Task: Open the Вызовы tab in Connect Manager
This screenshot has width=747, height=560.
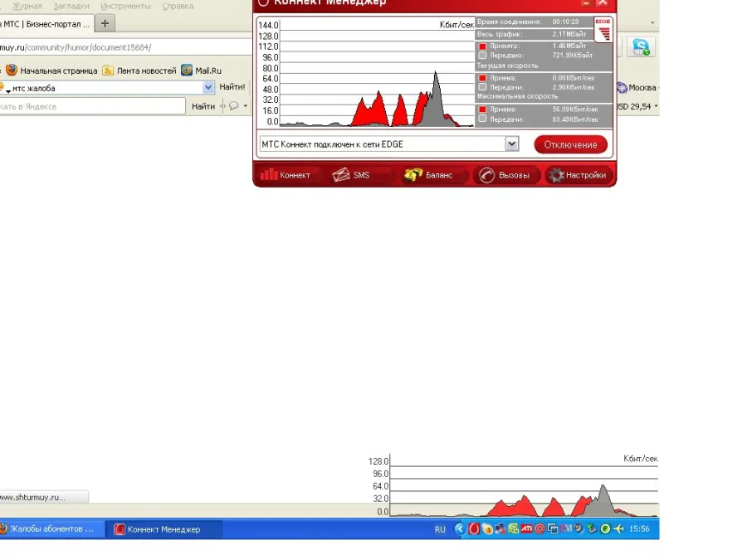Action: 505,175
